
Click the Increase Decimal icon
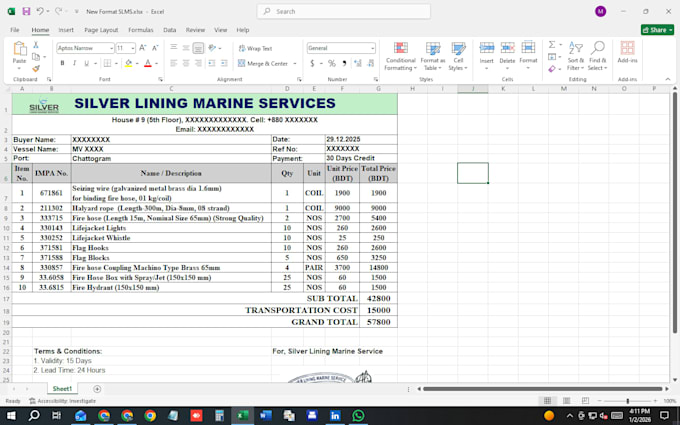tap(358, 63)
